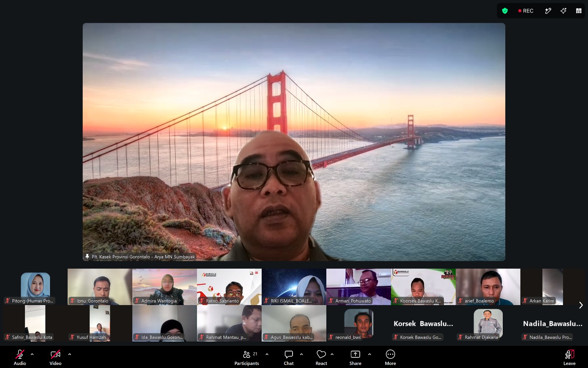The height and width of the screenshot is (368, 588).
Task: Open the More options menu
Action: [x=390, y=358]
